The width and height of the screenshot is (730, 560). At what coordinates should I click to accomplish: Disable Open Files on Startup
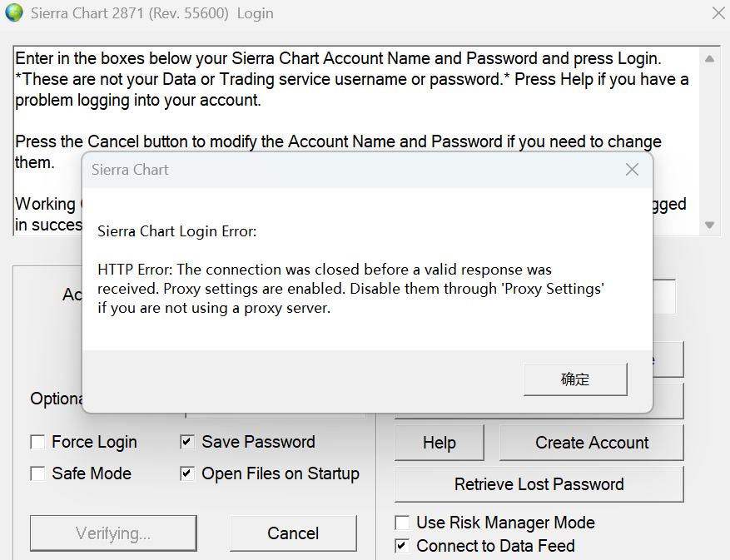coord(187,474)
